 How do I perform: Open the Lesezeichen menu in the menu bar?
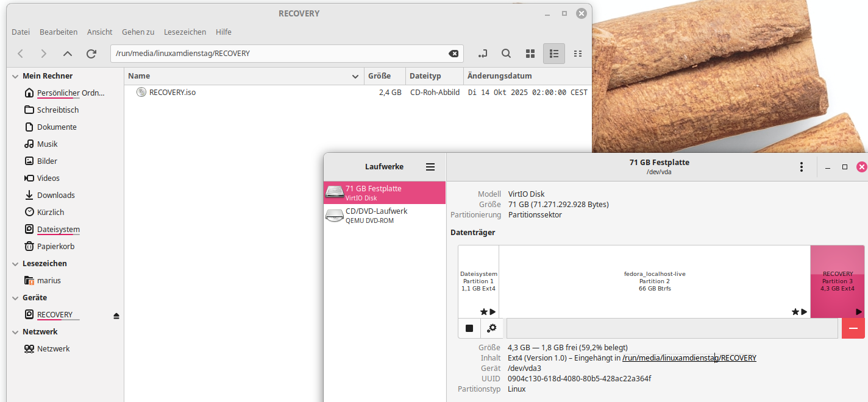[185, 32]
